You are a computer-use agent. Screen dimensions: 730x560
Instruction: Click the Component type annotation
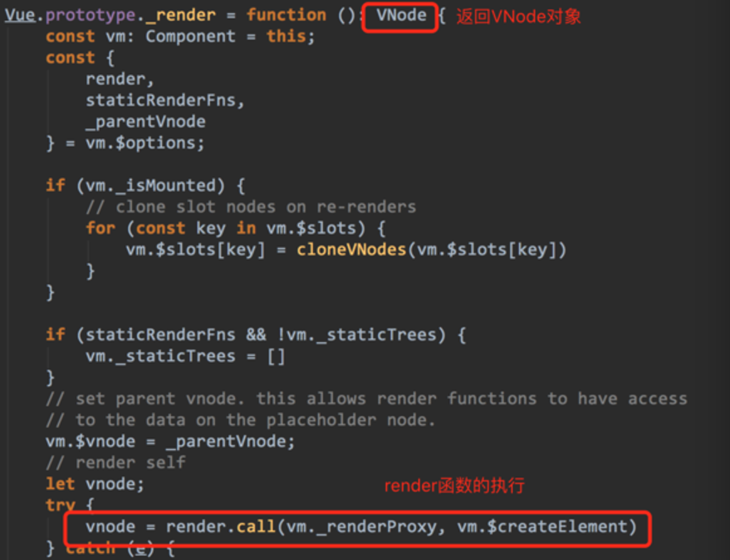(190, 37)
